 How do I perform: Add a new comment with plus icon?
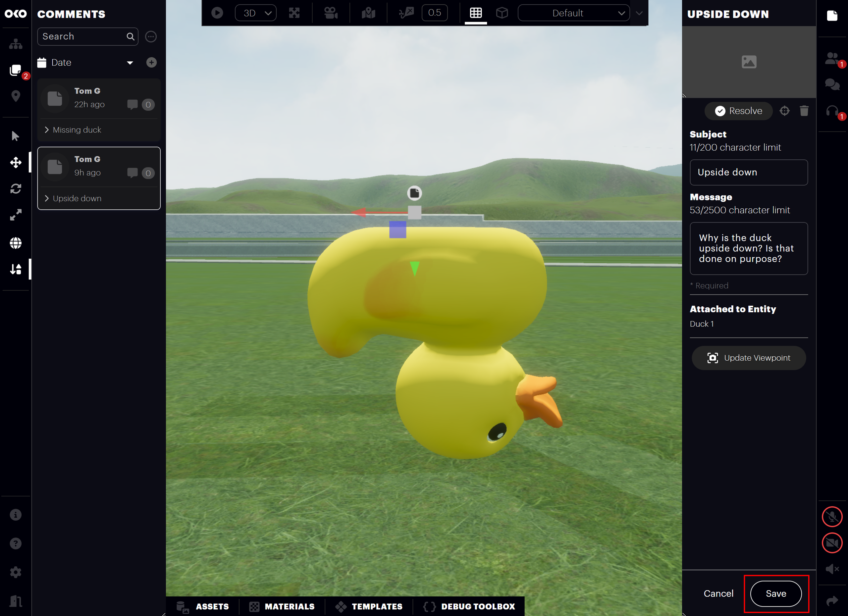pos(151,62)
